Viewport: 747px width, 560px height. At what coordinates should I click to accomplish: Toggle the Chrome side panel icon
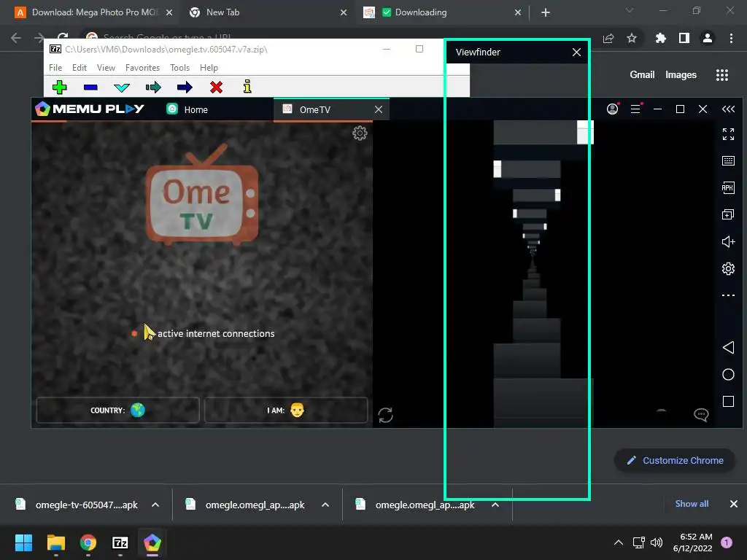[x=684, y=38]
